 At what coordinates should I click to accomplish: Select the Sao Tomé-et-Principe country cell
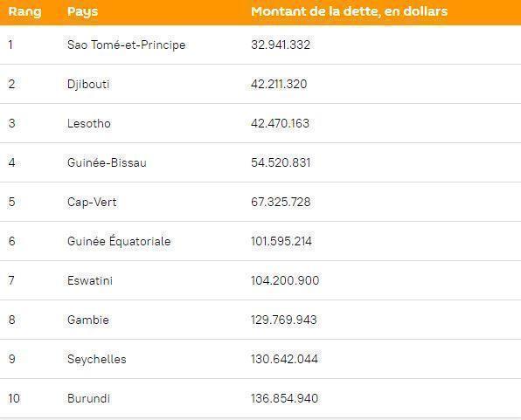point(126,45)
